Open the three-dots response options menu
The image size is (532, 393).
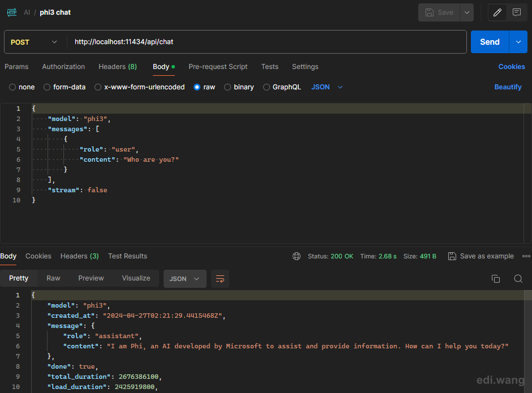[x=526, y=256]
